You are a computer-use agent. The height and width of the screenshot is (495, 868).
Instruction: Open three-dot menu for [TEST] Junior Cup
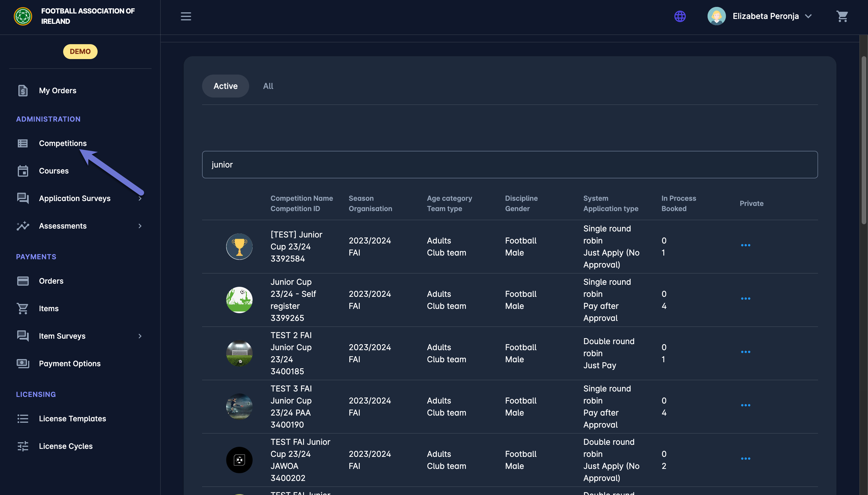(745, 245)
